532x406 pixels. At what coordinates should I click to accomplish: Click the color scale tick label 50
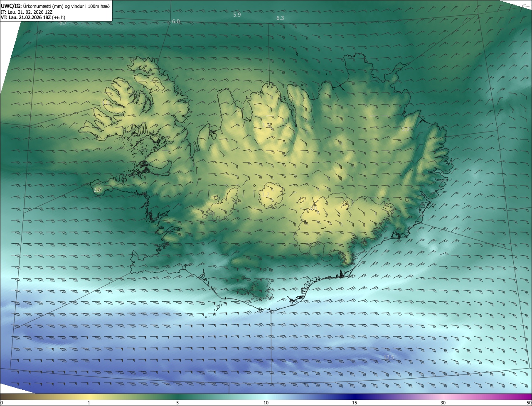pyautogui.click(x=529, y=403)
